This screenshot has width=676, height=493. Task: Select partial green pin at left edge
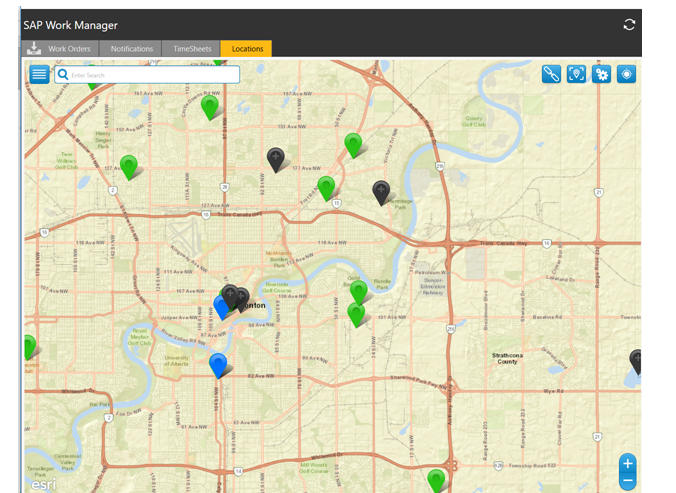point(29,347)
